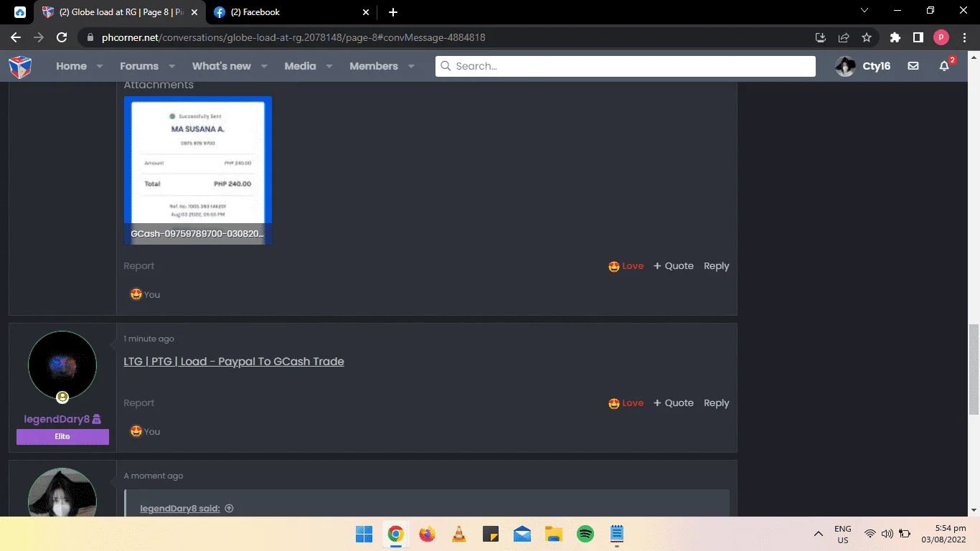
Task: Open File Explorer from the taskbar
Action: 554,534
